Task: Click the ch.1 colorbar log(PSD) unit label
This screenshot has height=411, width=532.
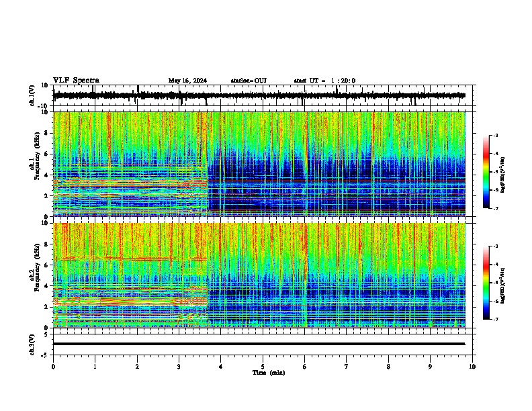Action: pyautogui.click(x=503, y=175)
